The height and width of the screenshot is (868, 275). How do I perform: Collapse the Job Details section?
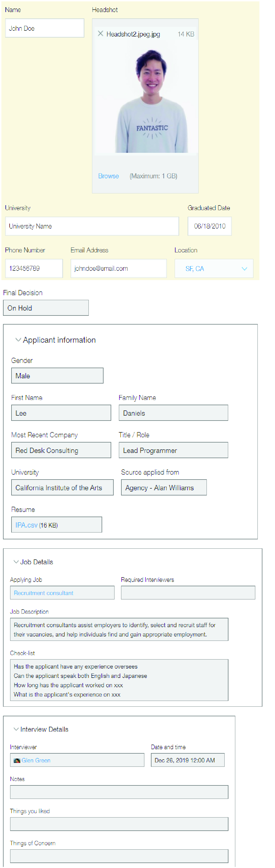(16, 562)
